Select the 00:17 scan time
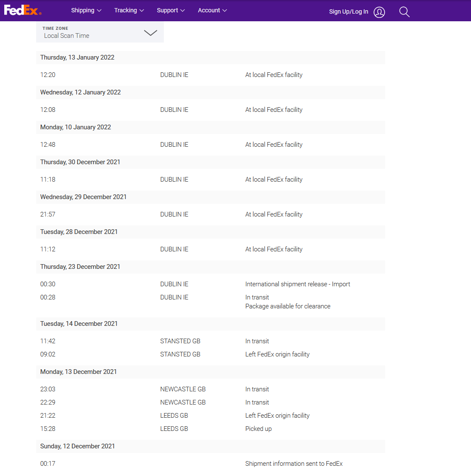 click(x=48, y=464)
